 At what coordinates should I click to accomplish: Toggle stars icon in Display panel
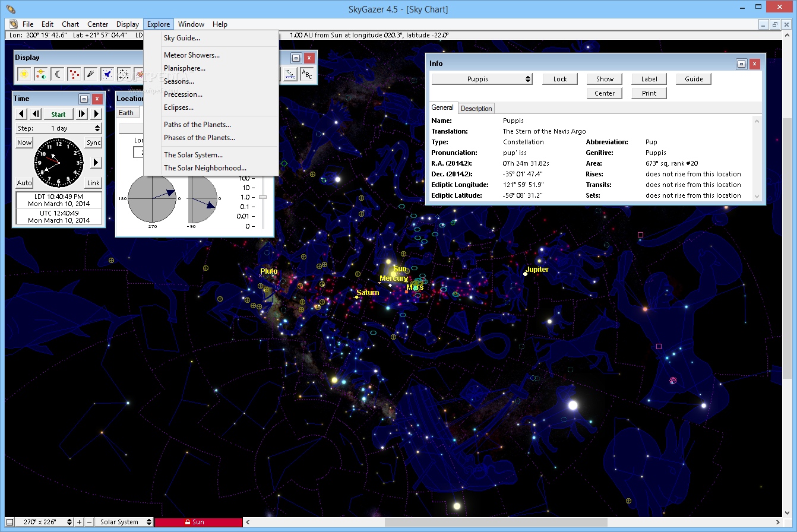click(124, 74)
